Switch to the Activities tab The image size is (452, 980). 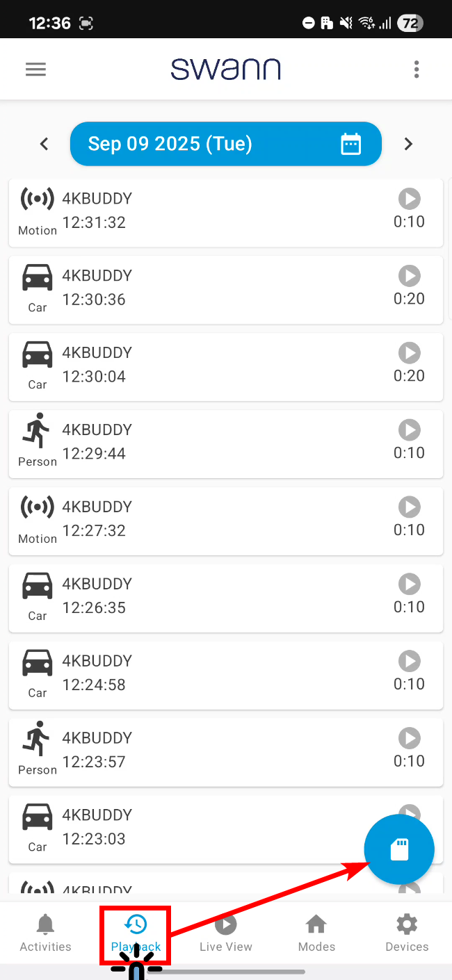pos(45,933)
